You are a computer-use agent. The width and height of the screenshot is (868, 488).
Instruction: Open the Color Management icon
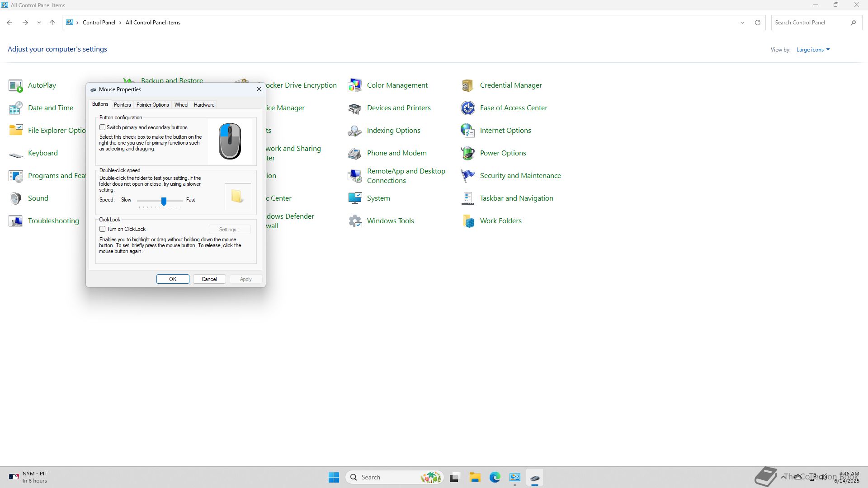(355, 85)
